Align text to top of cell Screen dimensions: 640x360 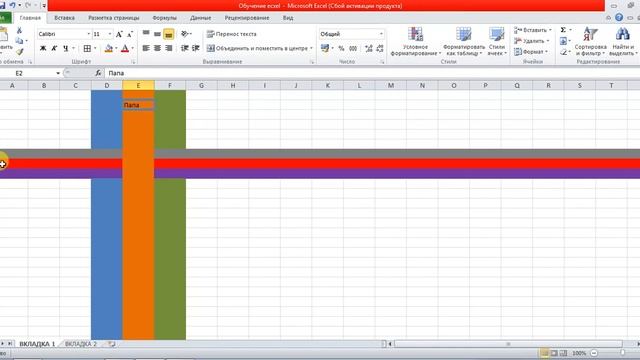click(x=146, y=34)
